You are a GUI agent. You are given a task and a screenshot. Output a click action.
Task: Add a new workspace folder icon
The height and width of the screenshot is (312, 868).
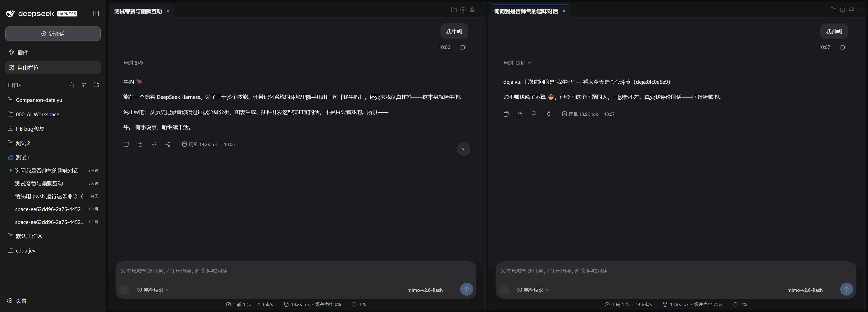pos(96,85)
